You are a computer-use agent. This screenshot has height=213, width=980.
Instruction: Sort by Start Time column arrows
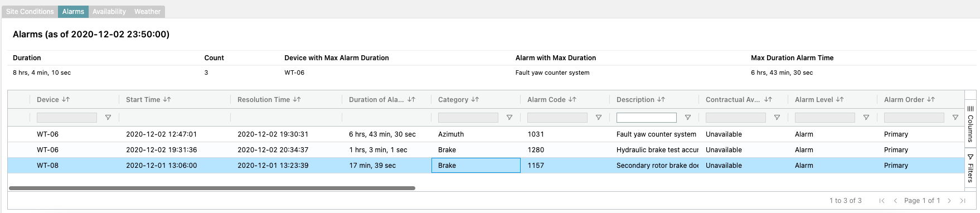coord(167,100)
